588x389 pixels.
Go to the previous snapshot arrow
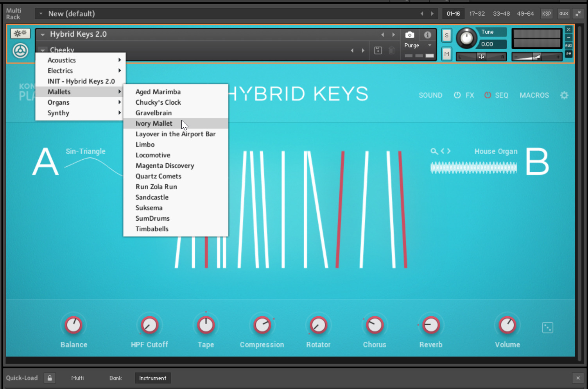pos(352,50)
